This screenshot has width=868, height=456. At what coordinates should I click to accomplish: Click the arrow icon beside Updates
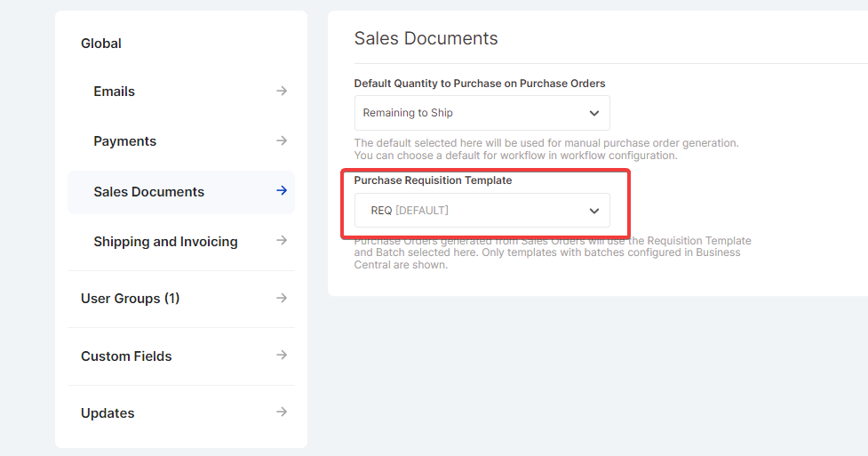tap(281, 412)
